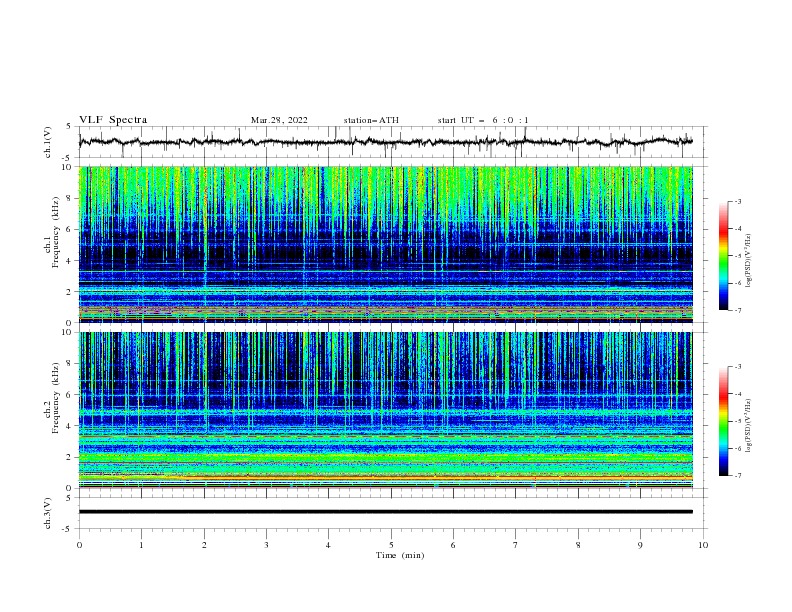
Task: Click the upper PSD color scale bar
Action: click(723, 256)
